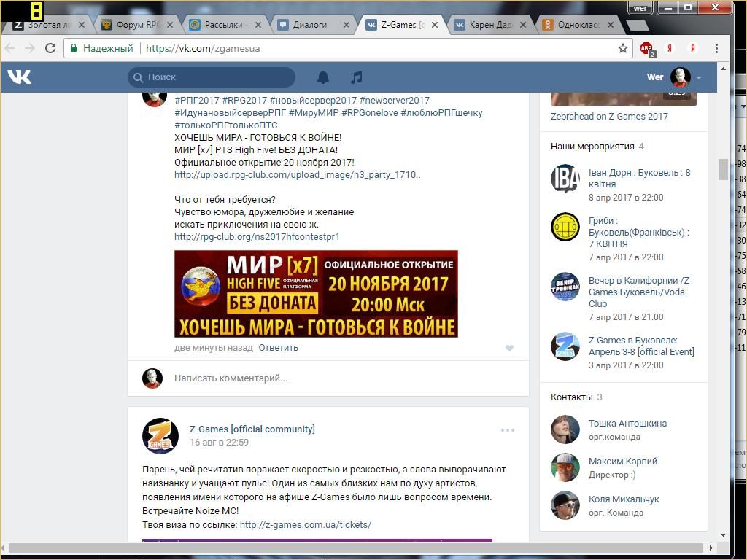
Task: Open the Гриби event avatar
Action: coord(565,227)
